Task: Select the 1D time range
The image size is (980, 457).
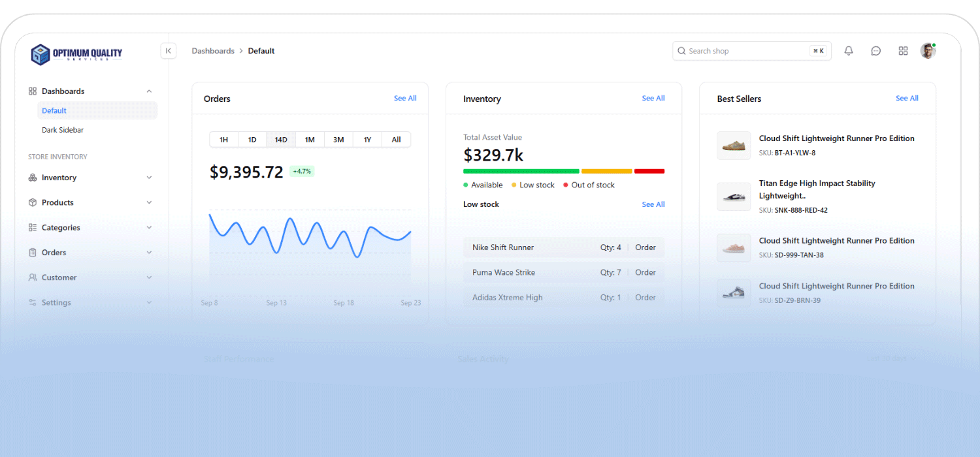Action: pyautogui.click(x=252, y=140)
